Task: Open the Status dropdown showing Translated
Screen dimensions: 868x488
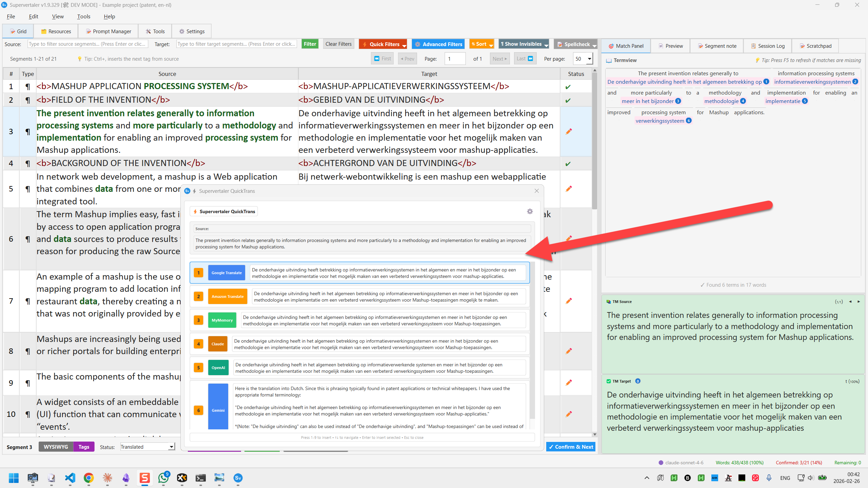Action: pyautogui.click(x=147, y=447)
